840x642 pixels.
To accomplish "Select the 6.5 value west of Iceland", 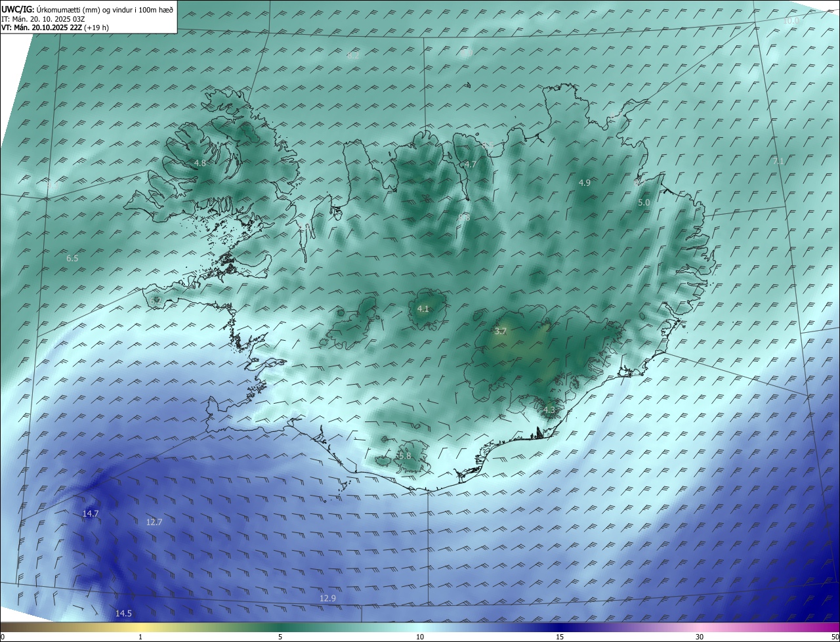I will click(x=72, y=259).
